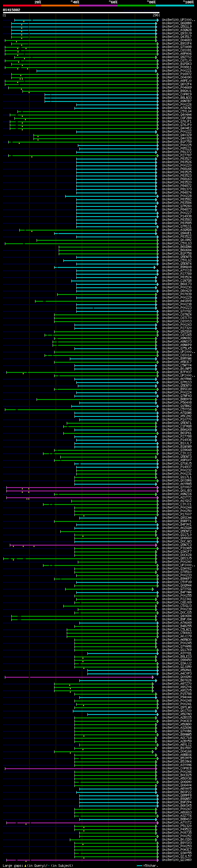Open hit 'UniRef100_Q76JF1'
Screen dimensions: 197x868
click(x=177, y=121)
